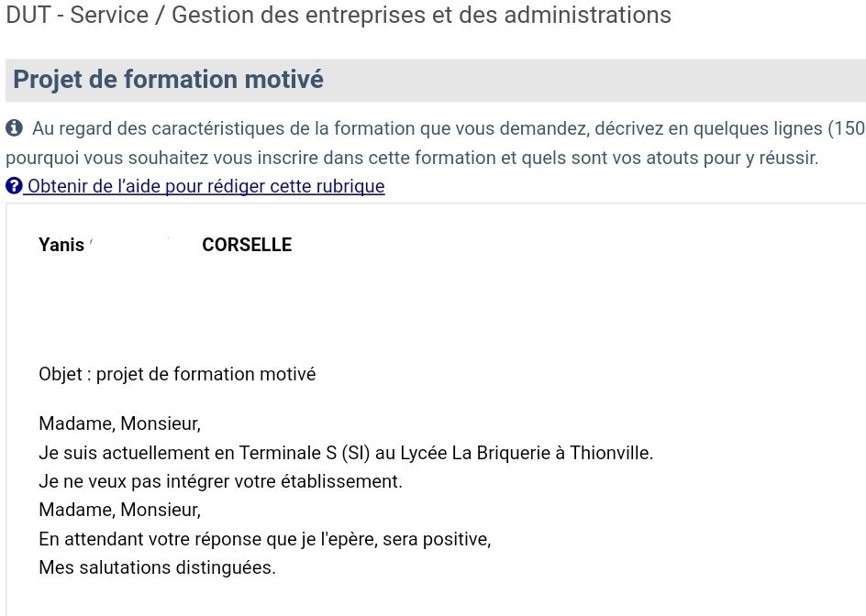Place cursor on the name "Yanis"
This screenshot has height=616, width=866.
pos(61,245)
